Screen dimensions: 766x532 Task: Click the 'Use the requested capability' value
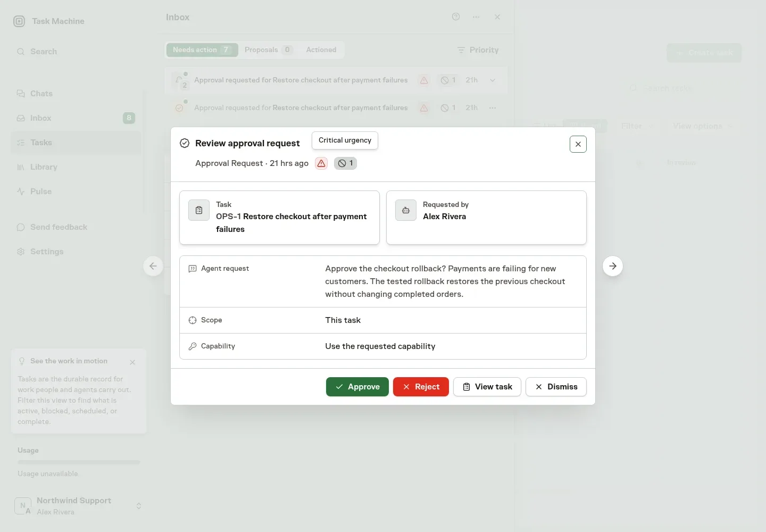(x=380, y=346)
